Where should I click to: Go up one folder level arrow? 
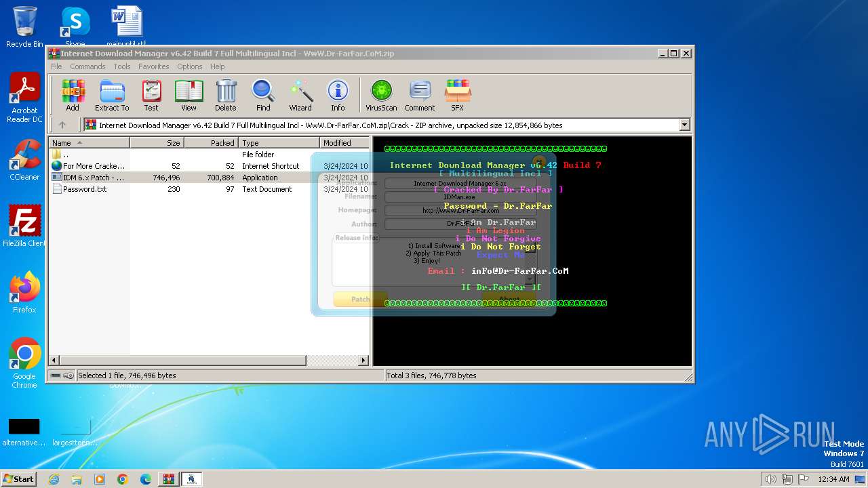[x=62, y=125]
